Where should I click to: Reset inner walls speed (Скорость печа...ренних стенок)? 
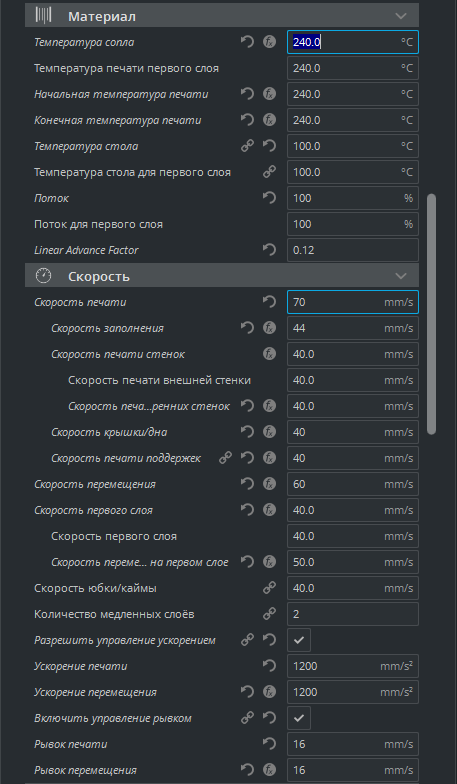click(248, 406)
